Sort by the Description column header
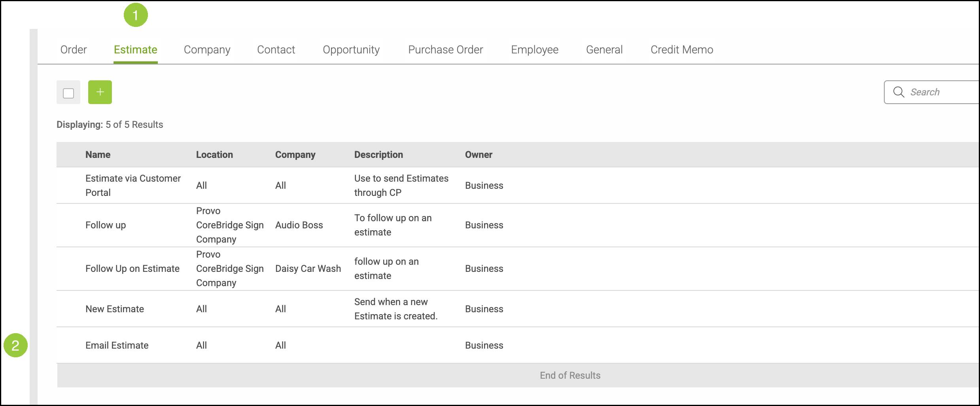 [x=378, y=155]
